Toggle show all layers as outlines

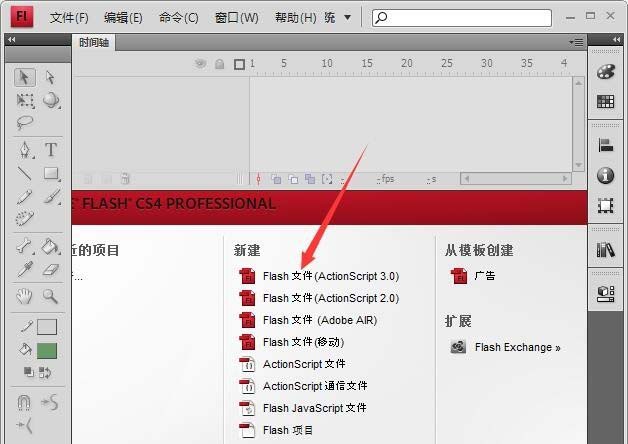pyautogui.click(x=240, y=64)
